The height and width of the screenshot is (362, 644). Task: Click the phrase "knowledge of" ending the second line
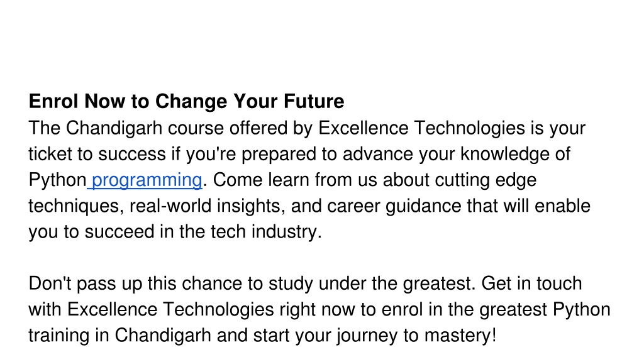515,155
